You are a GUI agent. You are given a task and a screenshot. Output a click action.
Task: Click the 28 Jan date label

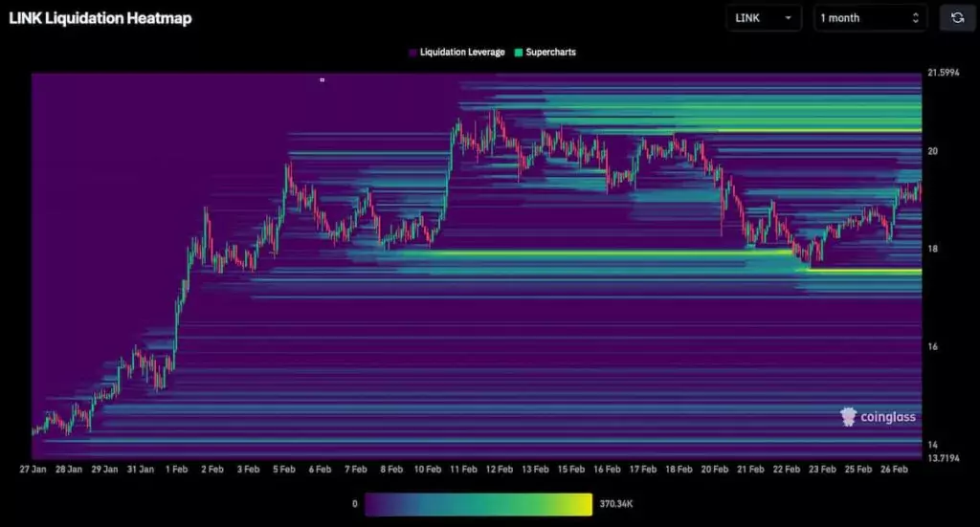(x=69, y=469)
